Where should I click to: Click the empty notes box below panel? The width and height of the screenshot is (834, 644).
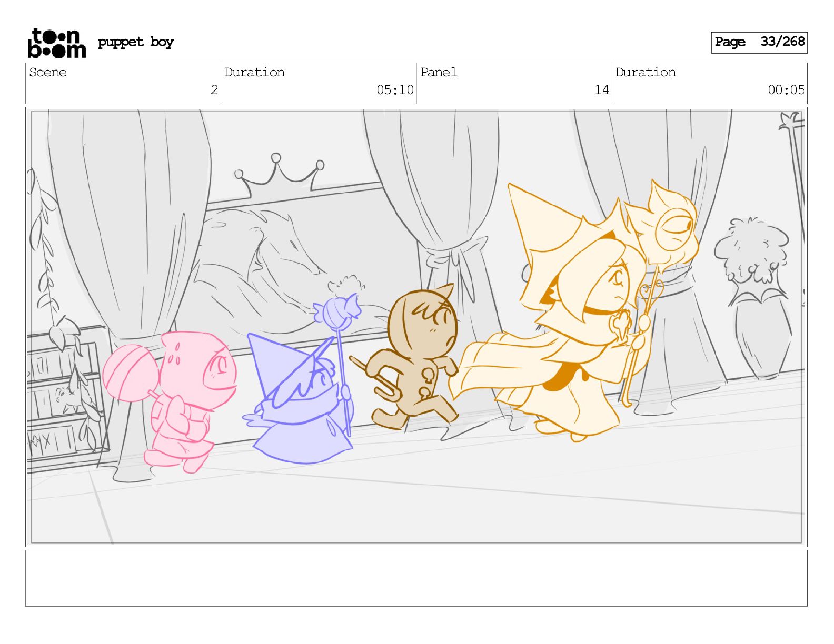coord(416,578)
